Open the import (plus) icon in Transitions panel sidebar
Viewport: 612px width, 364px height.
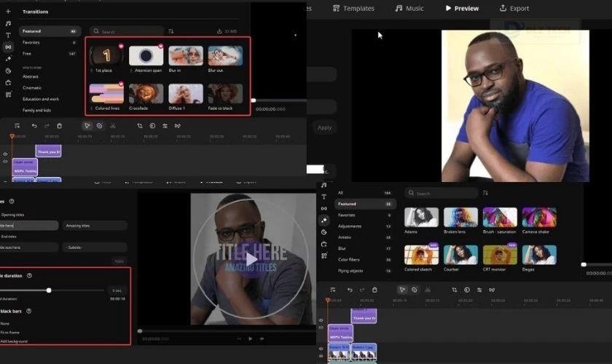click(x=8, y=12)
